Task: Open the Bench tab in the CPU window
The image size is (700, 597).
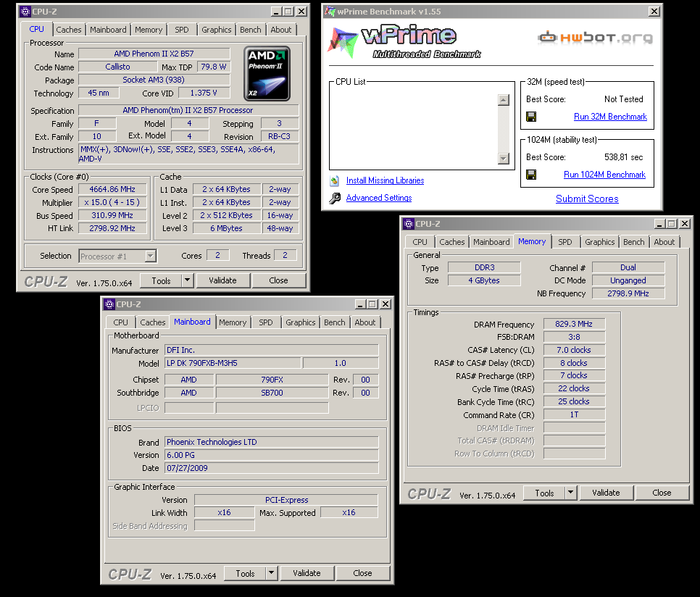Action: click(251, 30)
